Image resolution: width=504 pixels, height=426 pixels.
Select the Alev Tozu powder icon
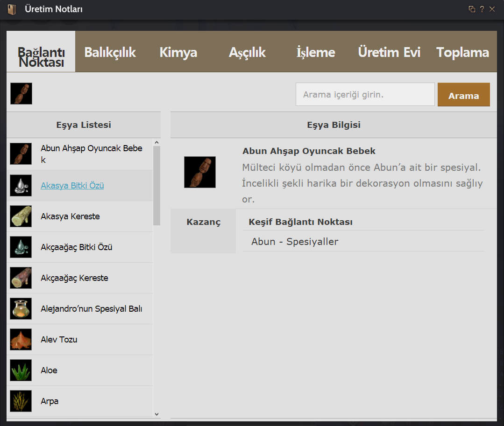[x=21, y=340]
